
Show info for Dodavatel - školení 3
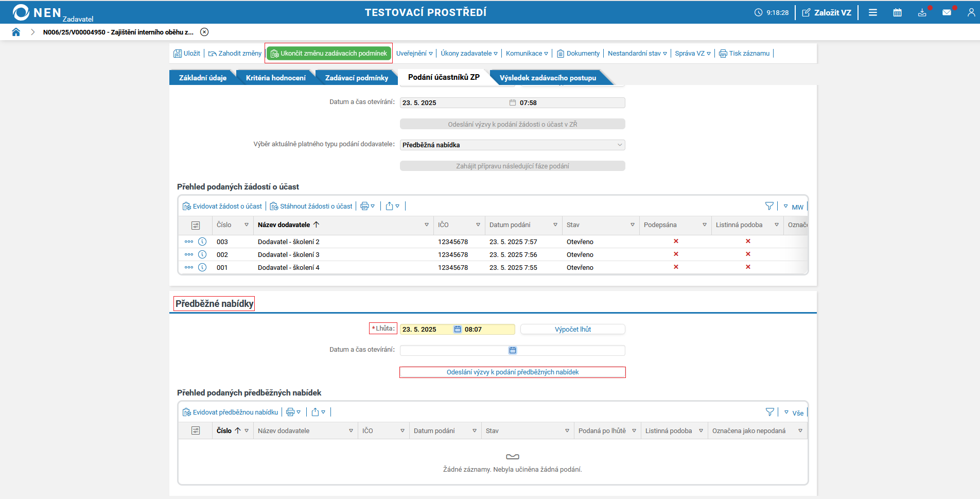202,254
